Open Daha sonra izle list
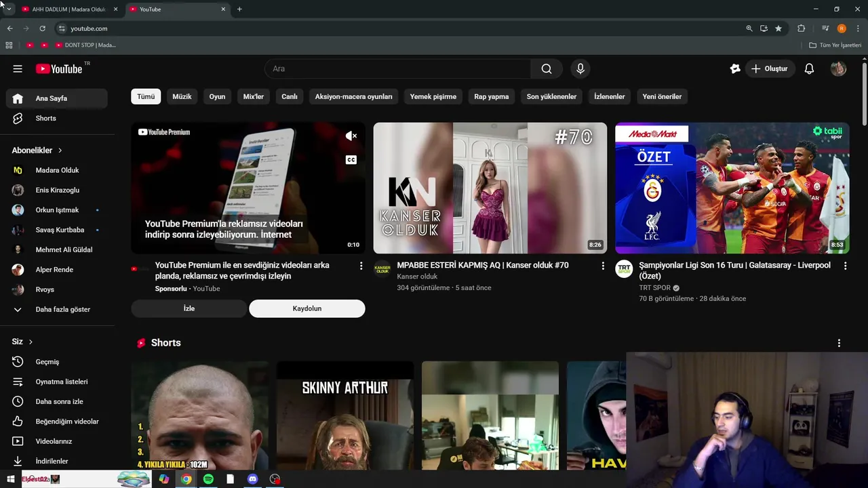868x488 pixels. 57,401
